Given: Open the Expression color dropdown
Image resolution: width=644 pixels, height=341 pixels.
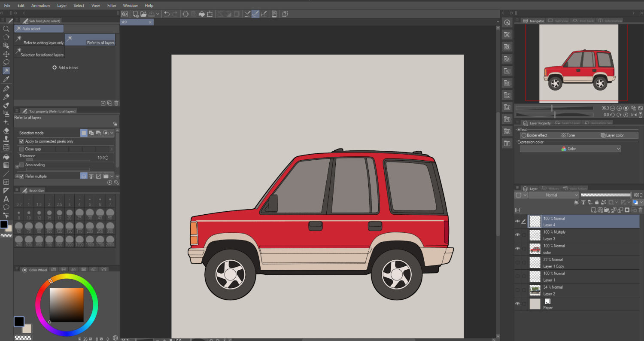Looking at the screenshot, I should tap(570, 149).
